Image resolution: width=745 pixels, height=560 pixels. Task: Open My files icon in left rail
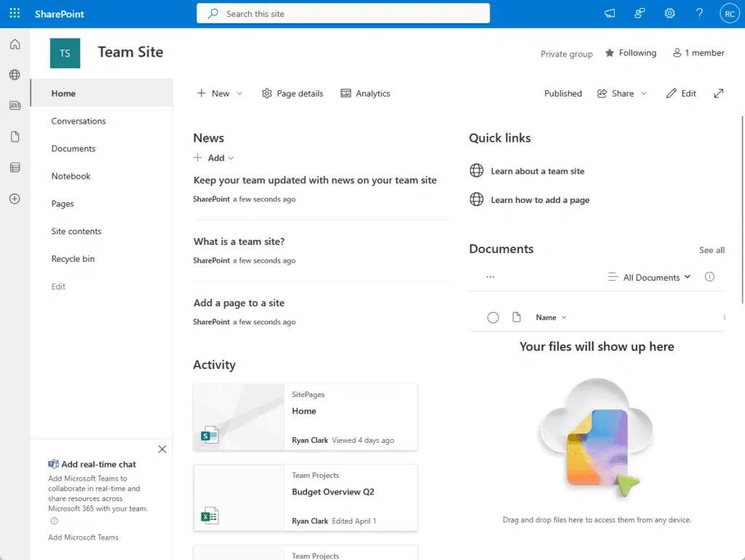15,137
